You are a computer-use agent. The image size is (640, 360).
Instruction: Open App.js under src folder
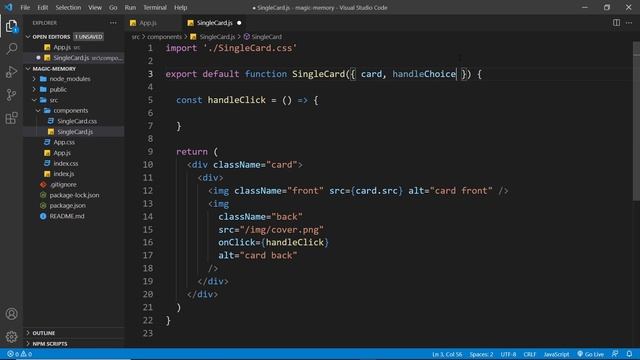click(62, 153)
